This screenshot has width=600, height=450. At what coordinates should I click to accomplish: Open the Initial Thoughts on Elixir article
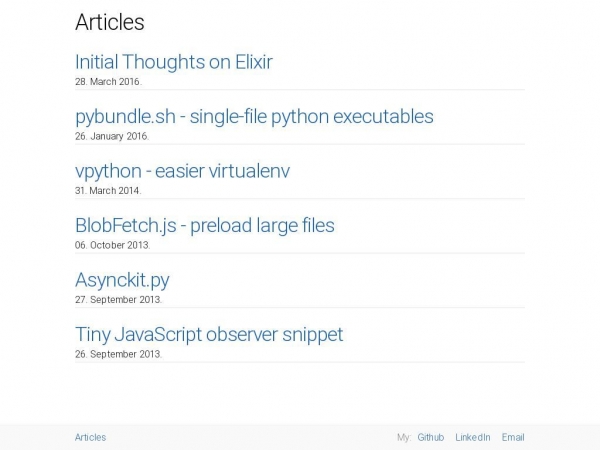174,62
